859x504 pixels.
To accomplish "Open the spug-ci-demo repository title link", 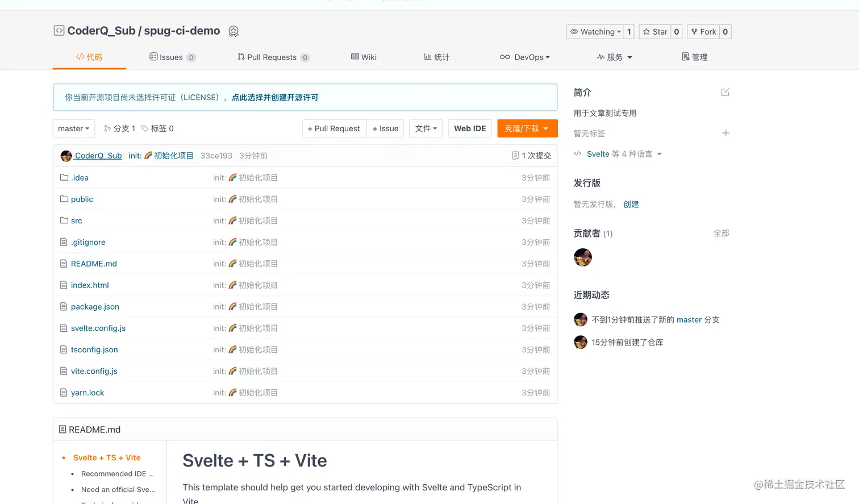I will click(182, 31).
